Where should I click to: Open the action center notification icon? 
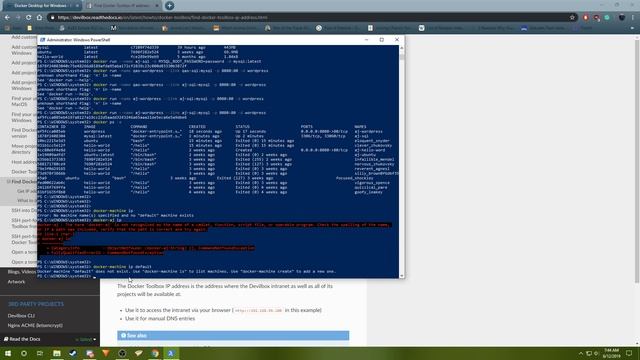(629, 353)
